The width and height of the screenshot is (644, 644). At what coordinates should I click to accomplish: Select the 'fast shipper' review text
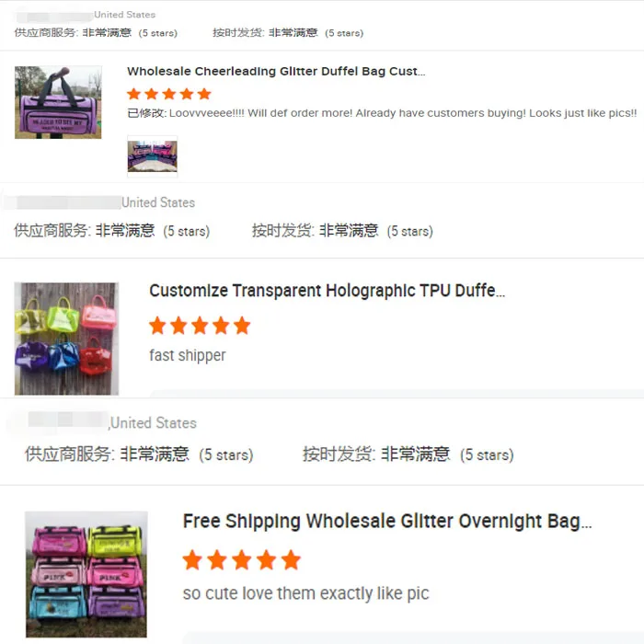tap(188, 355)
